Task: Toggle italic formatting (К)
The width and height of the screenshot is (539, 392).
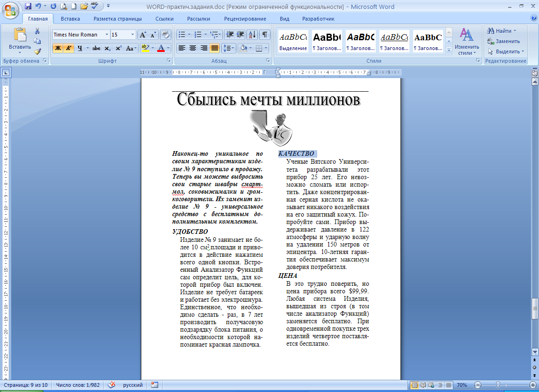Action: pos(69,48)
